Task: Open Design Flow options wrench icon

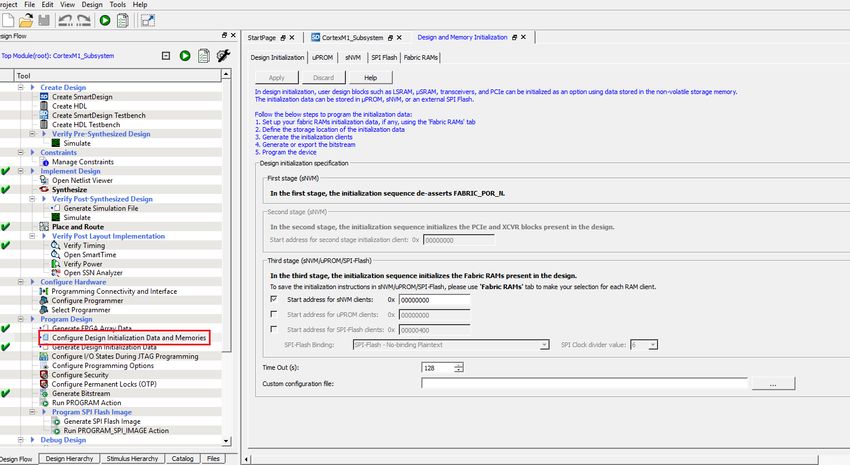Action: tap(223, 55)
